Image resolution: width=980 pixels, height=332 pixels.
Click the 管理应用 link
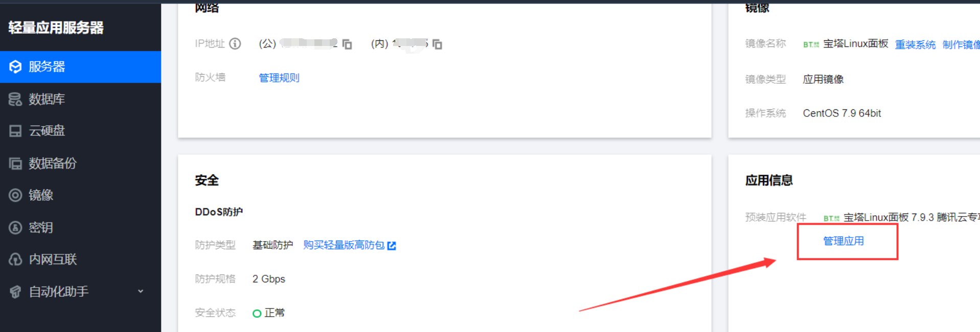click(x=844, y=241)
